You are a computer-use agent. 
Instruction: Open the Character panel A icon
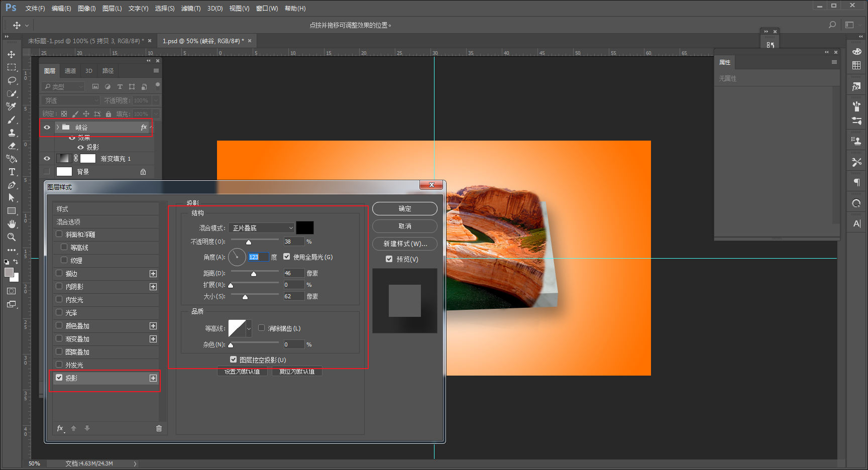[856, 223]
